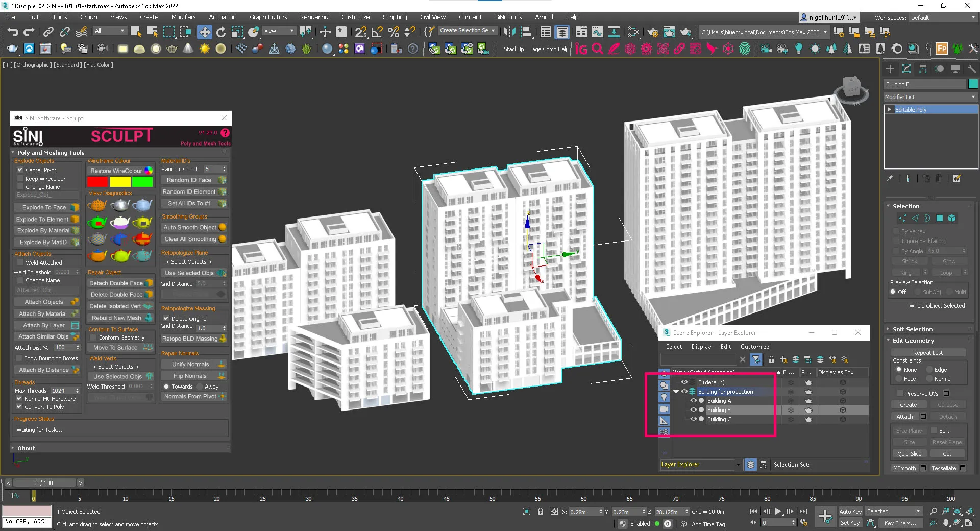Click Retopo BLD Massing button
The image size is (980, 531).
[x=194, y=339]
